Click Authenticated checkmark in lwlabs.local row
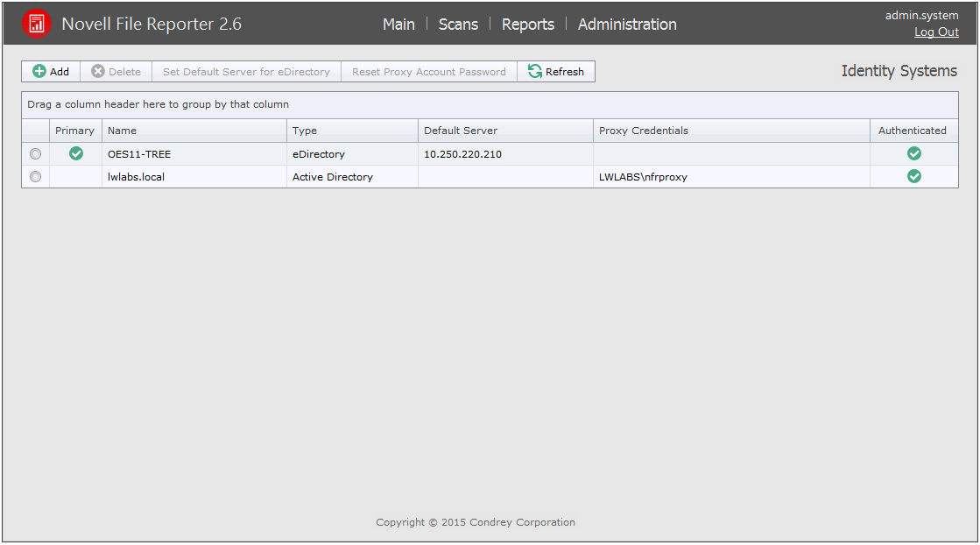980x545 pixels. [x=913, y=176]
